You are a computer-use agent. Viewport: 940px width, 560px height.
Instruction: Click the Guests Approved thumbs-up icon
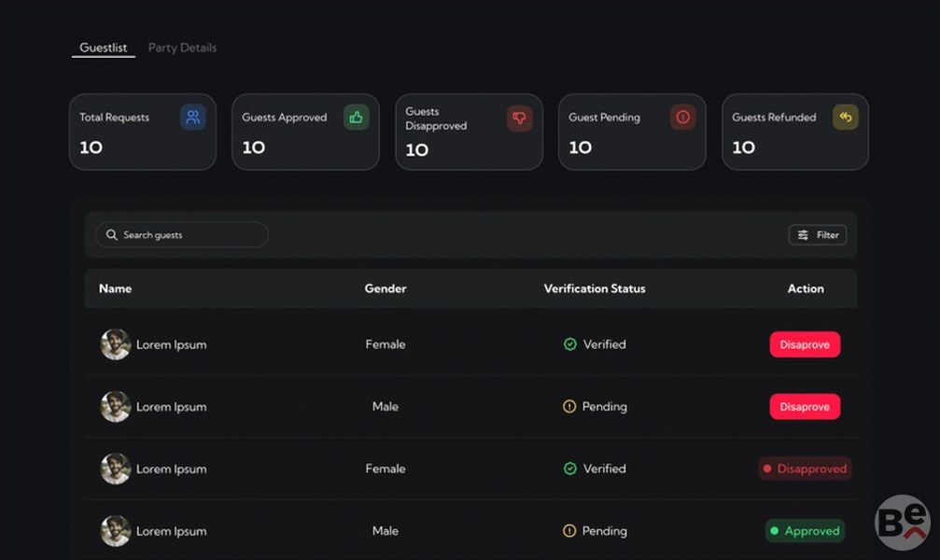pyautogui.click(x=356, y=118)
